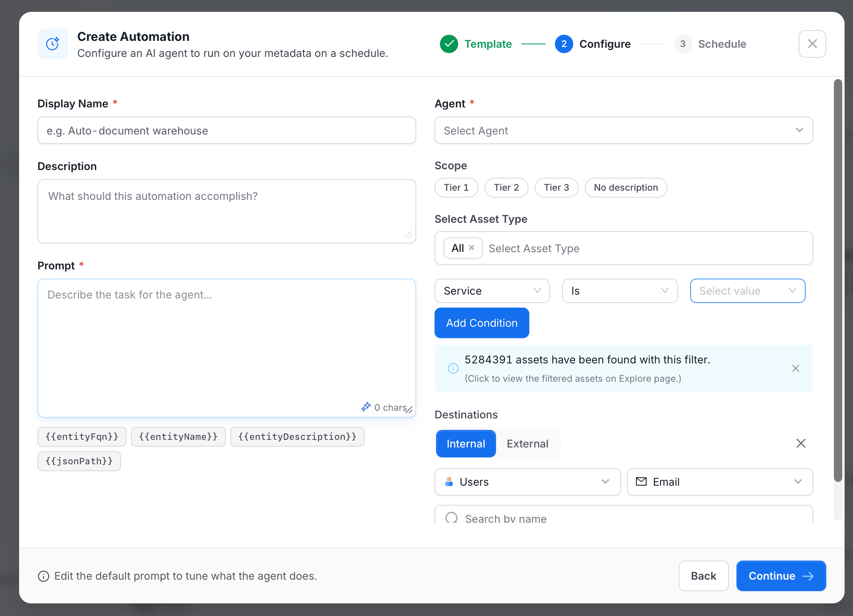The width and height of the screenshot is (853, 616).
Task: Insert the {{entityName}} variable
Action: [178, 437]
